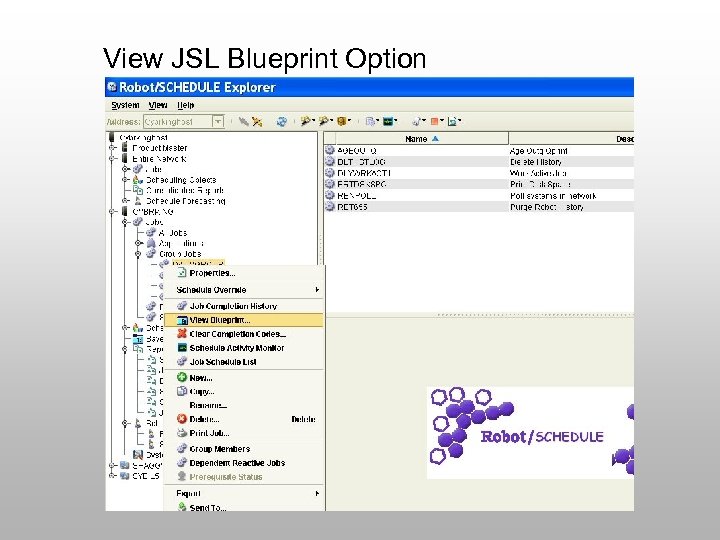The height and width of the screenshot is (540, 720).
Task: Click the green plus New icon
Action: (x=182, y=377)
